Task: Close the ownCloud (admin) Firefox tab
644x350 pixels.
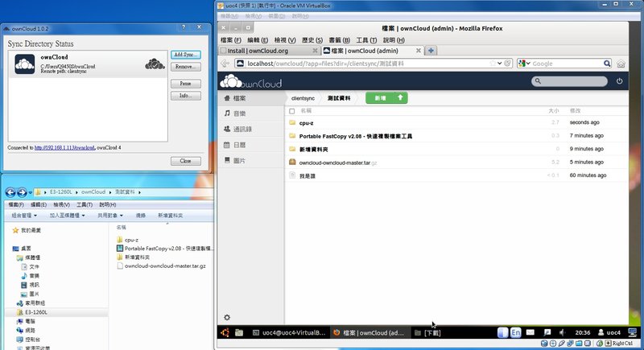Action: click(x=419, y=51)
